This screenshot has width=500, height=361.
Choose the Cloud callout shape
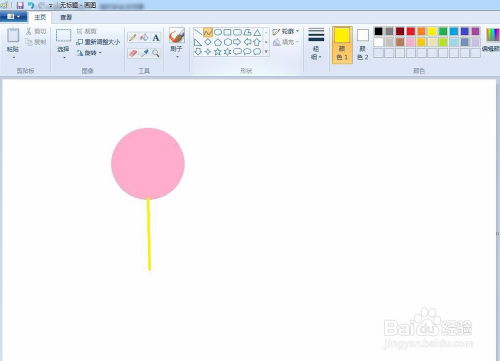[x=257, y=52]
